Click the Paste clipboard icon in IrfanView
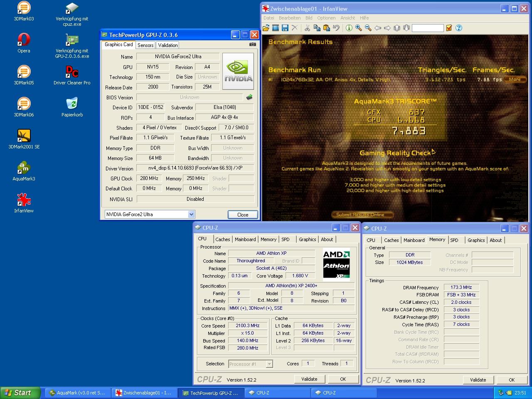The width and height of the screenshot is (532, 399). (x=326, y=28)
